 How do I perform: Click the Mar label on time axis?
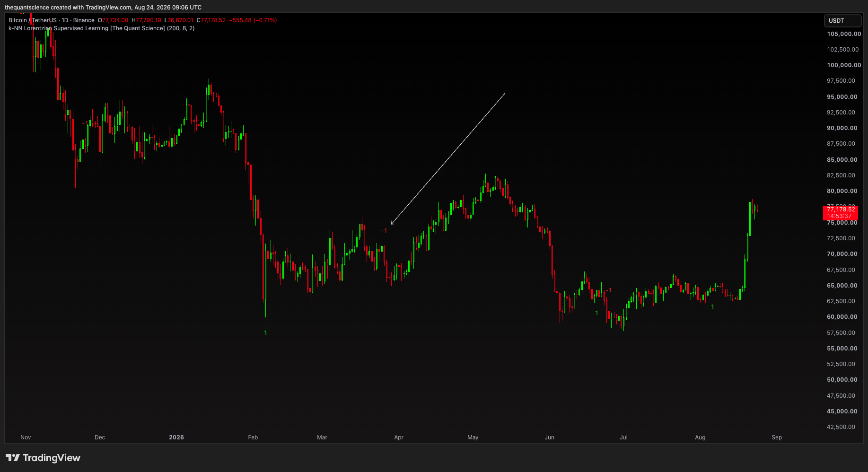[322, 437]
